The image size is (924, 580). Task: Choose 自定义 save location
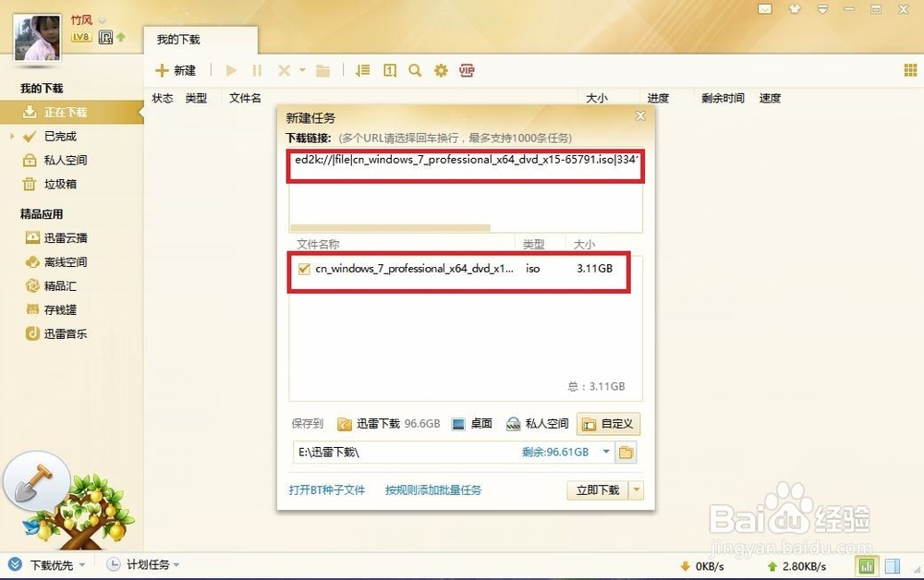pos(608,424)
